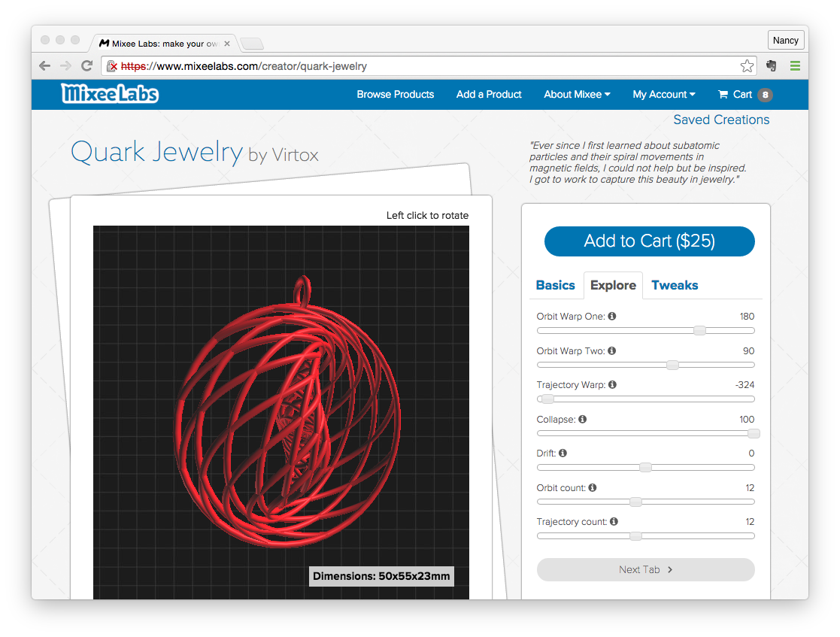The height and width of the screenshot is (637, 840).
Task: Click the info icon next to Drift
Action: click(x=563, y=453)
